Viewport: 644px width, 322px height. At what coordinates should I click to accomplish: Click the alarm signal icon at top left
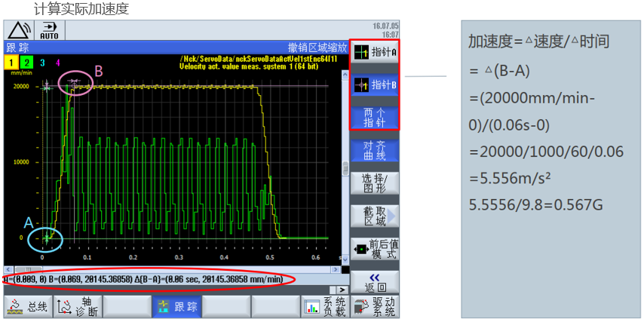pyautogui.click(x=20, y=30)
